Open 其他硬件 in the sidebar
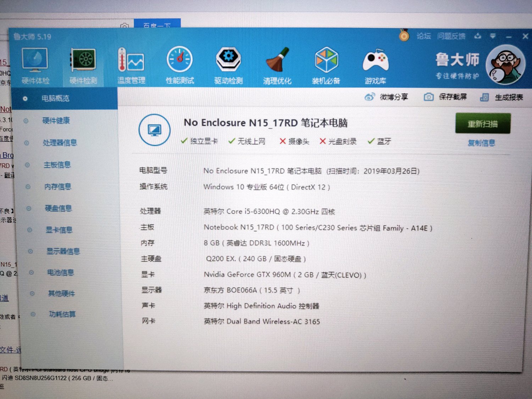This screenshot has width=532, height=399. [x=62, y=293]
